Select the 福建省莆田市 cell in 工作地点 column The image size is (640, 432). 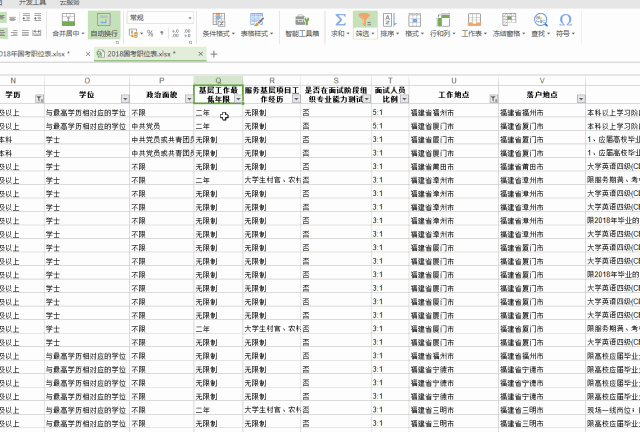click(x=453, y=167)
